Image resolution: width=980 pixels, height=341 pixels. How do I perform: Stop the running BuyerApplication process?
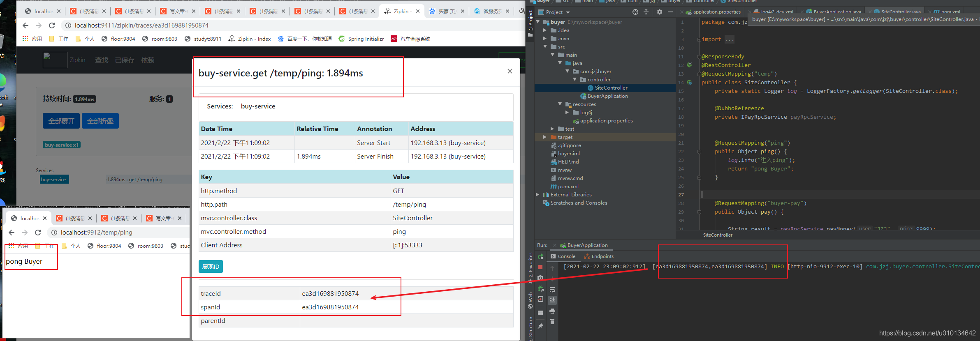click(540, 267)
